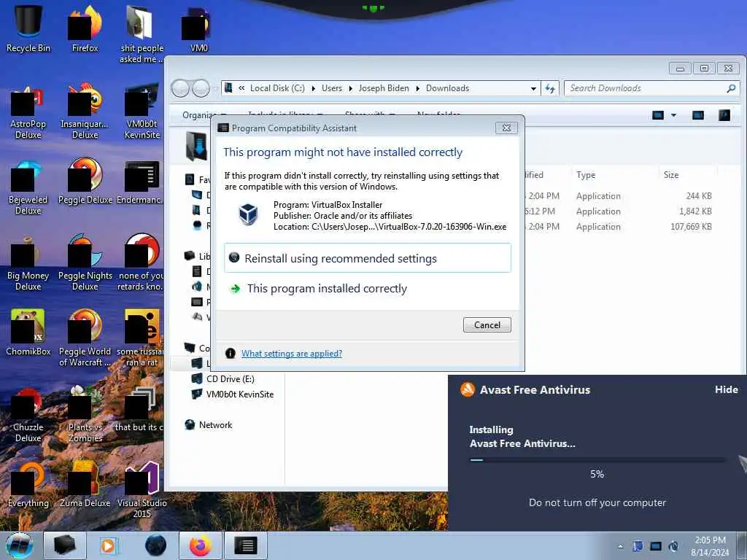
Task: Click the Windows Start orb
Action: [x=19, y=545]
